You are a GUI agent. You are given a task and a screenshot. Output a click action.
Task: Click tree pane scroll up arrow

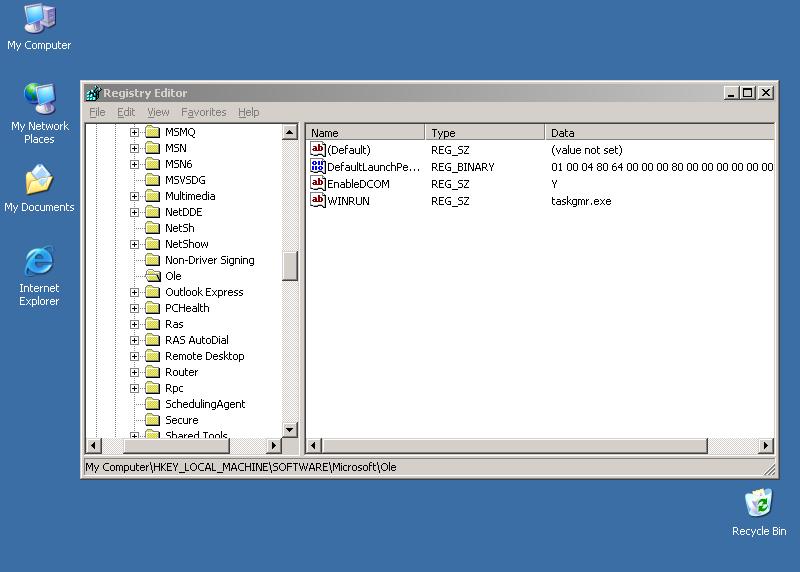click(x=290, y=132)
